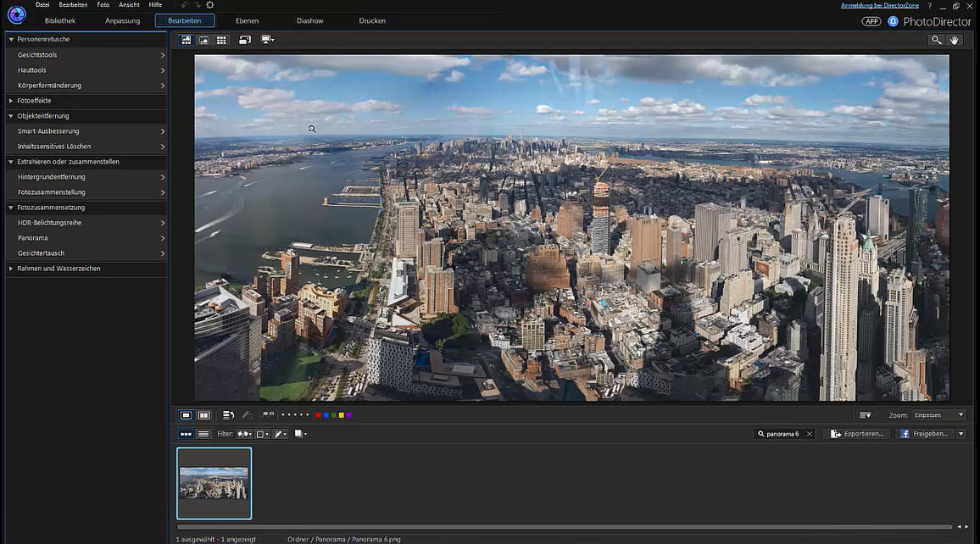Select the hand pan tool
The height and width of the screenshot is (544, 980).
click(x=955, y=40)
